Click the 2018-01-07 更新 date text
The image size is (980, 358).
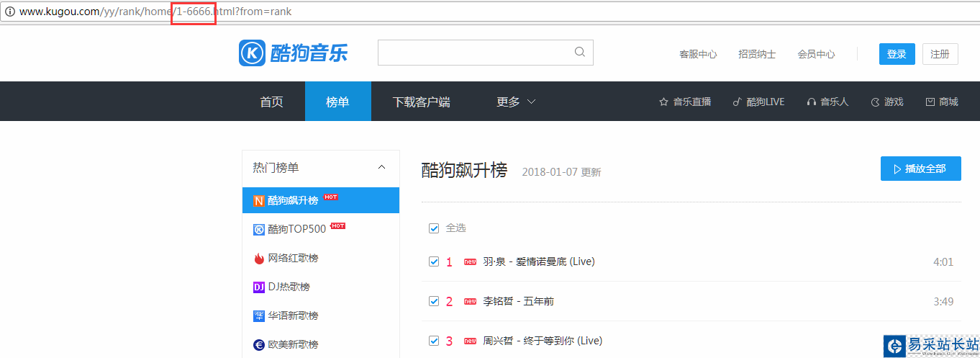tap(561, 172)
